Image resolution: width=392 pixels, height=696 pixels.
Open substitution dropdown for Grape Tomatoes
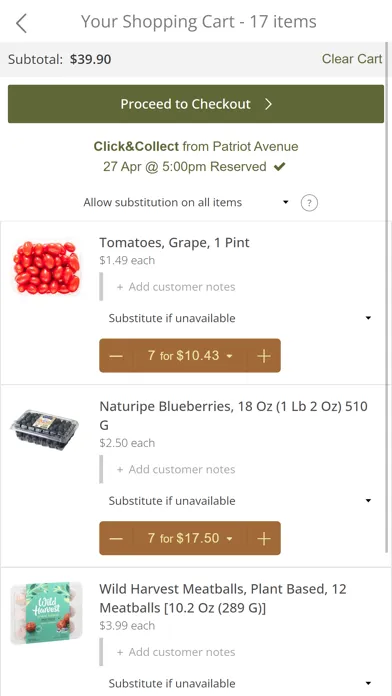(x=240, y=318)
